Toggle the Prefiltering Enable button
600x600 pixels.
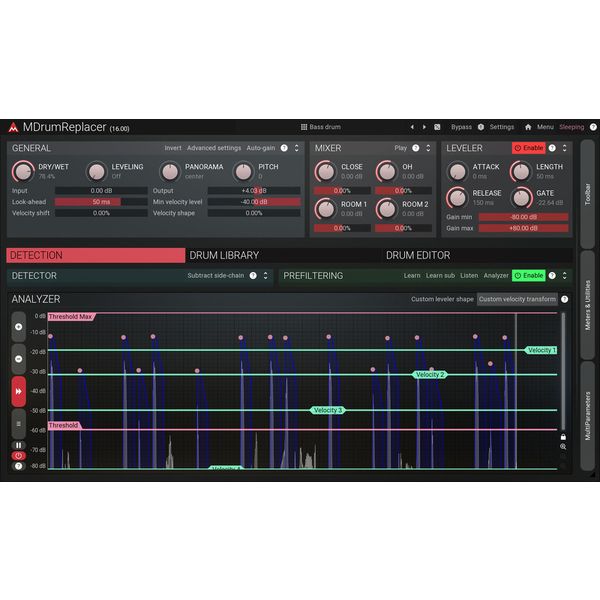(528, 276)
